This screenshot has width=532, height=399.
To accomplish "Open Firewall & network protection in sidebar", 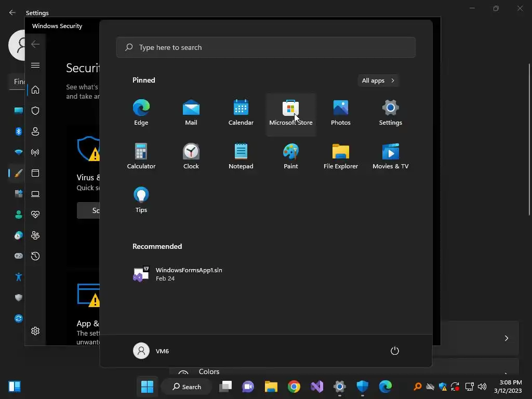I will click(x=35, y=152).
